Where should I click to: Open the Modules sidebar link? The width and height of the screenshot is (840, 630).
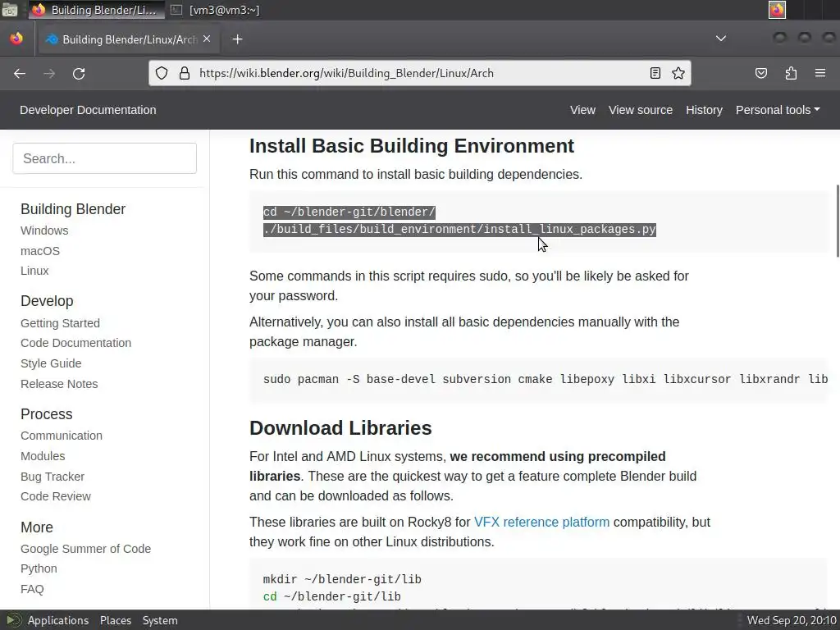coord(43,456)
